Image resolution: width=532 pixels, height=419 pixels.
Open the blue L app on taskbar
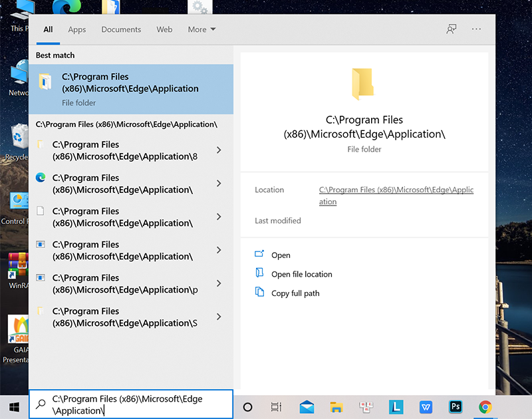tap(396, 407)
